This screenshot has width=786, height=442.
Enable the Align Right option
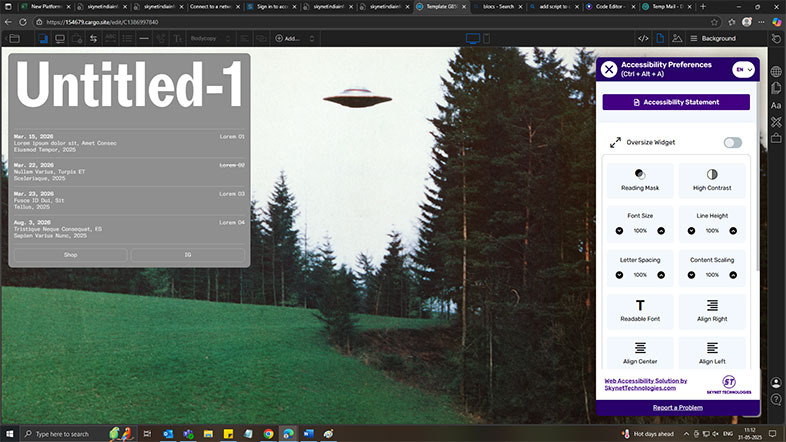click(x=712, y=311)
